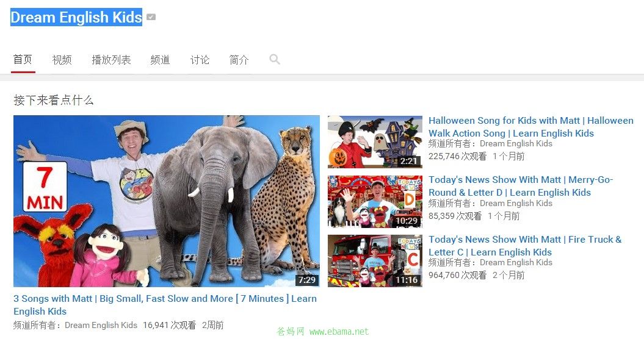644x339 pixels.
Task: Open the Merry-Go-Round news show thumbnail
Action: tap(375, 202)
